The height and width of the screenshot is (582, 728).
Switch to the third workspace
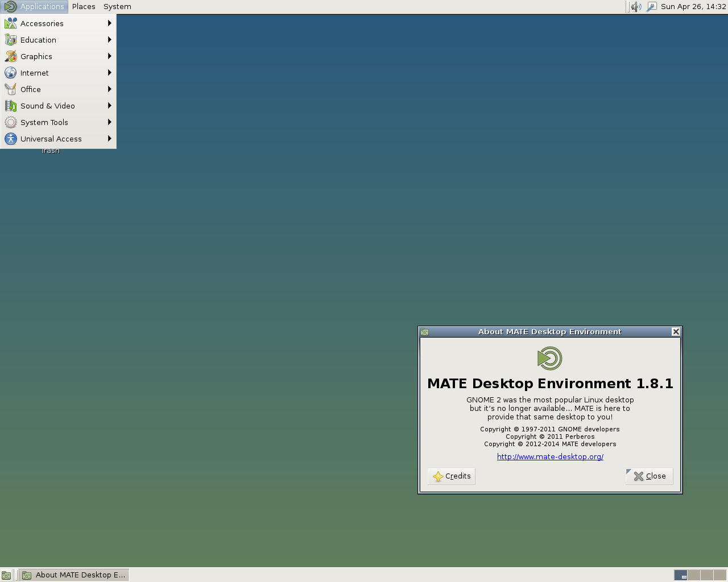[x=707, y=575]
